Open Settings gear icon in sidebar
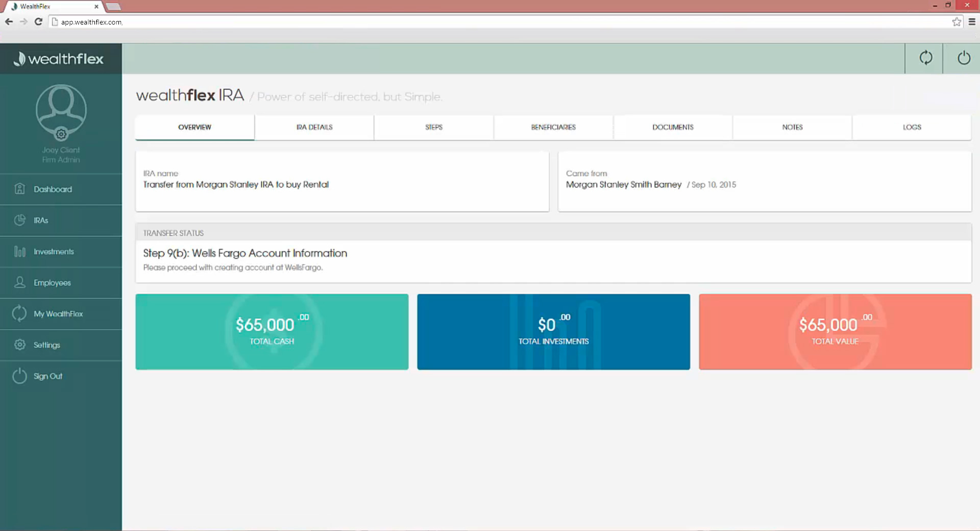 point(20,345)
